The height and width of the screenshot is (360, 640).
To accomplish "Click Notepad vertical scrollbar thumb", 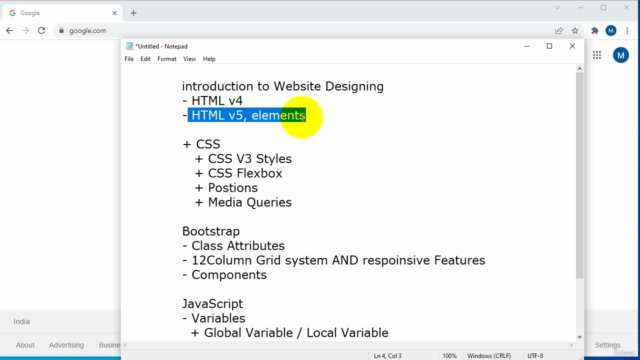I will click(580, 176).
